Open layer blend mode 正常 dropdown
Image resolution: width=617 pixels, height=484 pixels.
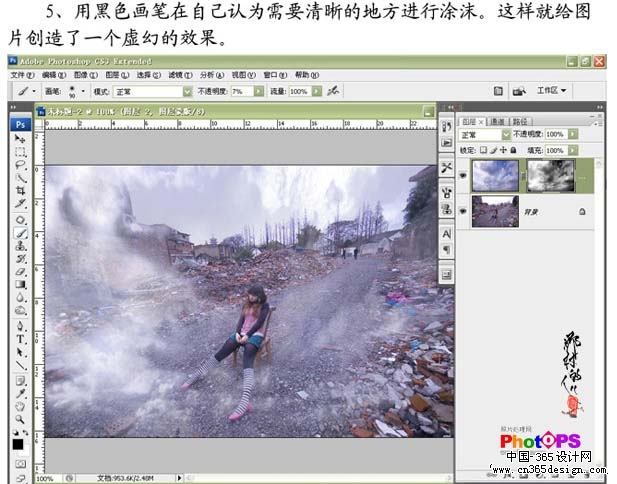[506, 135]
